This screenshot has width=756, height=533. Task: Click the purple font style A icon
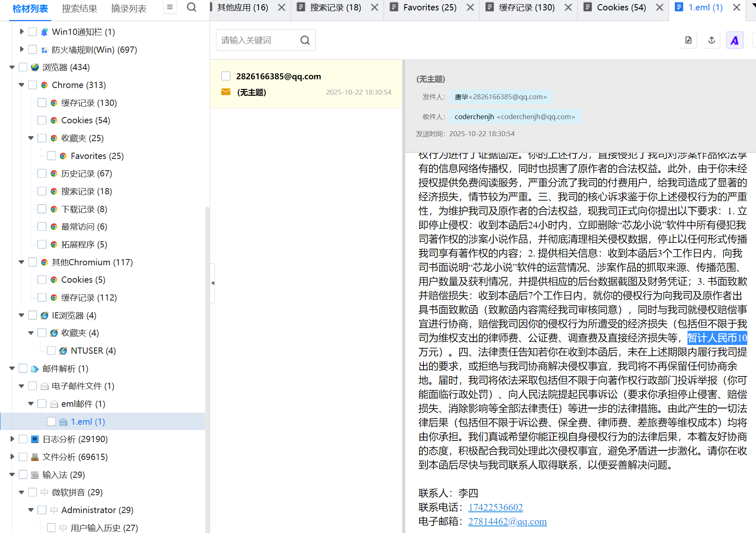point(734,40)
